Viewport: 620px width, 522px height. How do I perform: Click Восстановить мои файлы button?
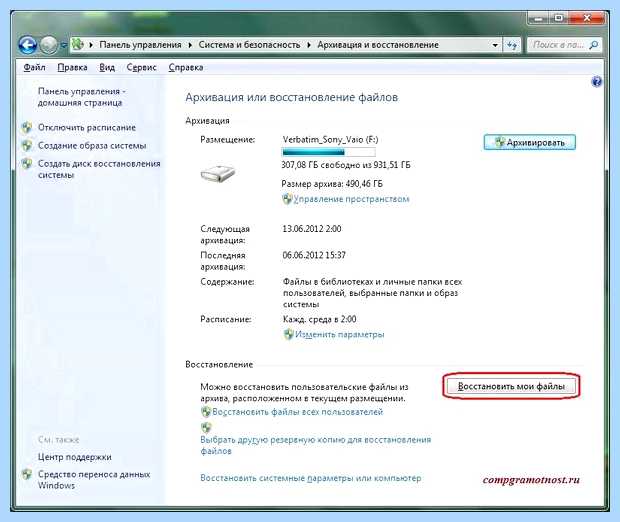[x=511, y=386]
